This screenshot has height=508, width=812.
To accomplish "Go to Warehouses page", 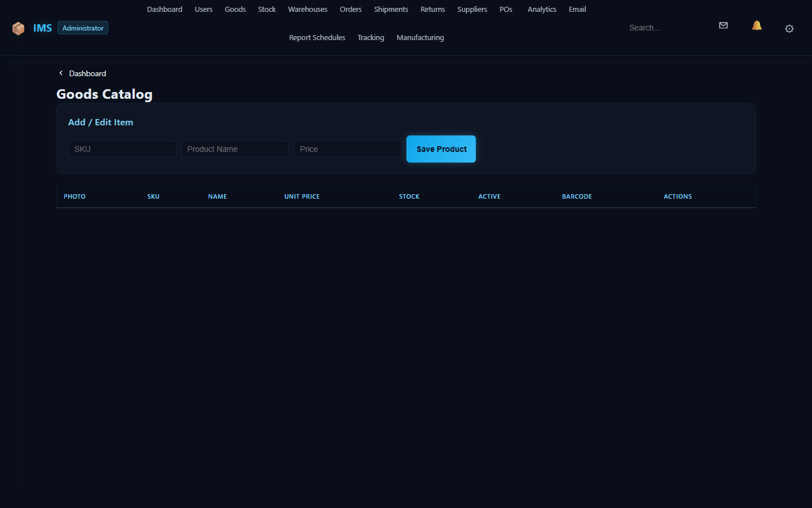I will coord(307,10).
